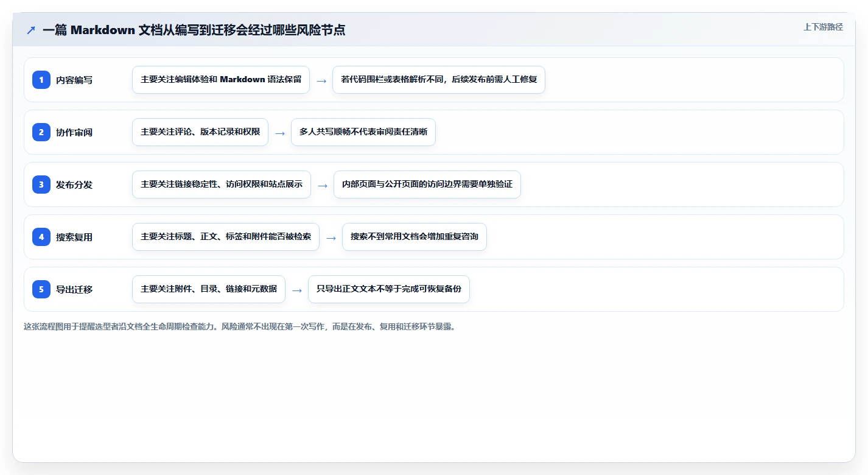Click the footnote starting 这张流程图用于提醒选型者
This screenshot has width=868, height=475.
pyautogui.click(x=239, y=326)
